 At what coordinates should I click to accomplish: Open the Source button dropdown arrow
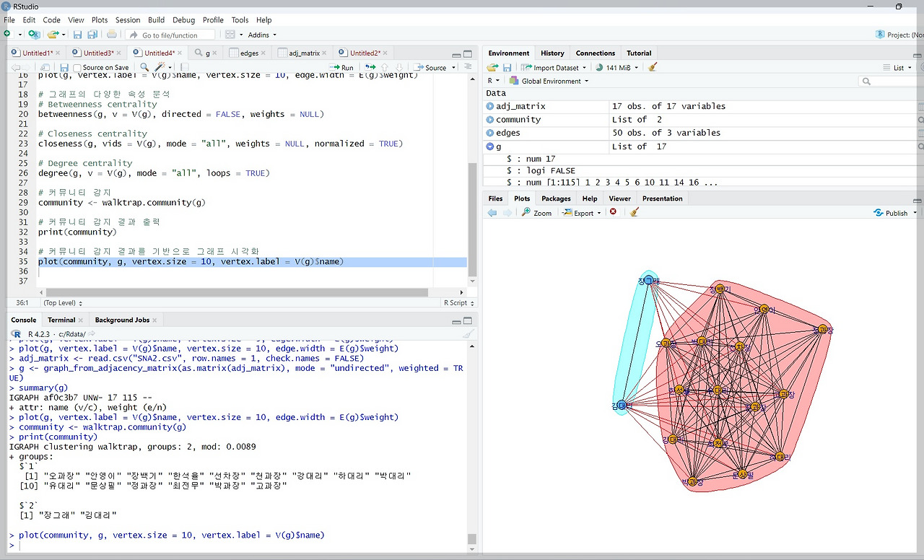click(453, 68)
